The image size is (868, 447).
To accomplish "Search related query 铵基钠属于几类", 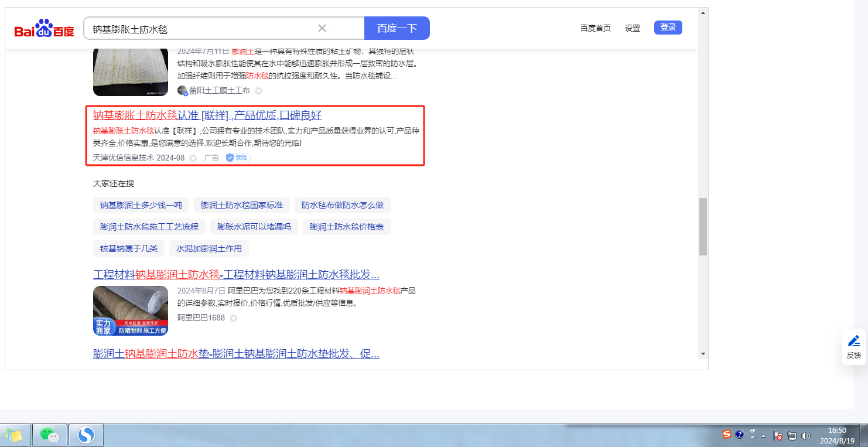I will tap(129, 248).
